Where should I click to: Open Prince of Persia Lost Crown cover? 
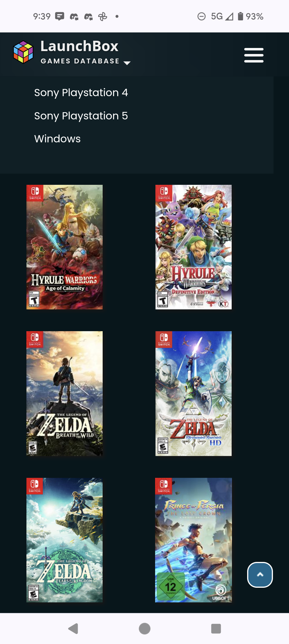click(194, 540)
